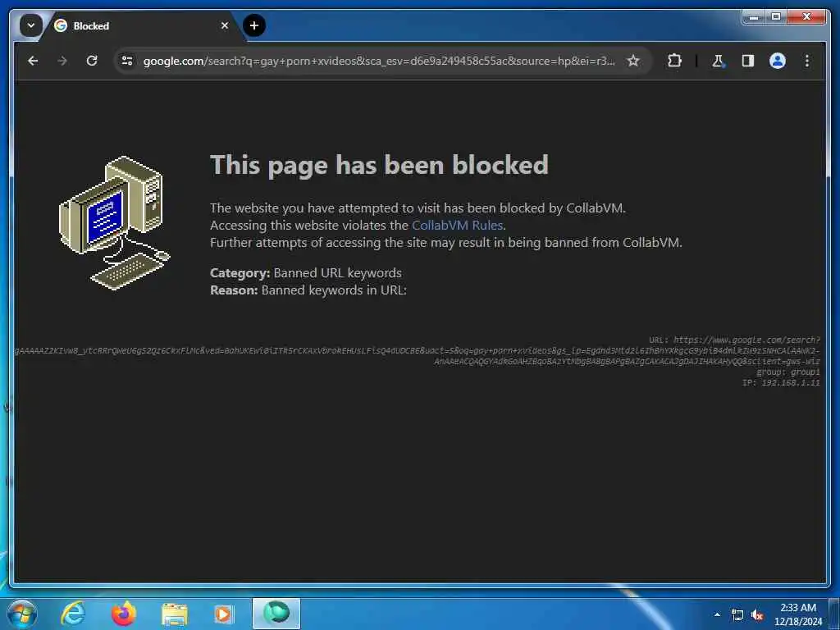Reload the blocked page
This screenshot has width=840, height=630.
click(92, 61)
